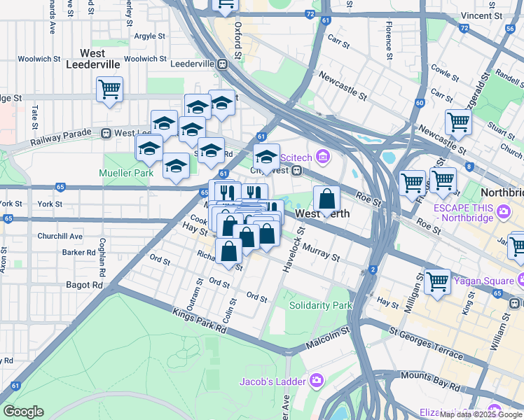Click the shopping bag marker on Richardson St

click(x=228, y=251)
